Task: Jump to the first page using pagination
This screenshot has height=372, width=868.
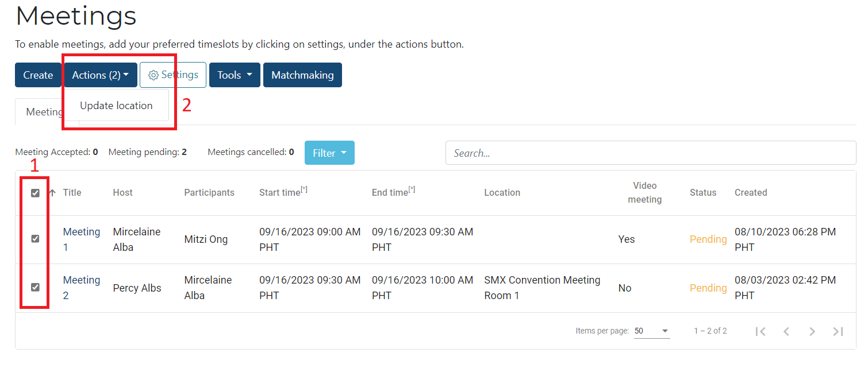Action: point(761,331)
